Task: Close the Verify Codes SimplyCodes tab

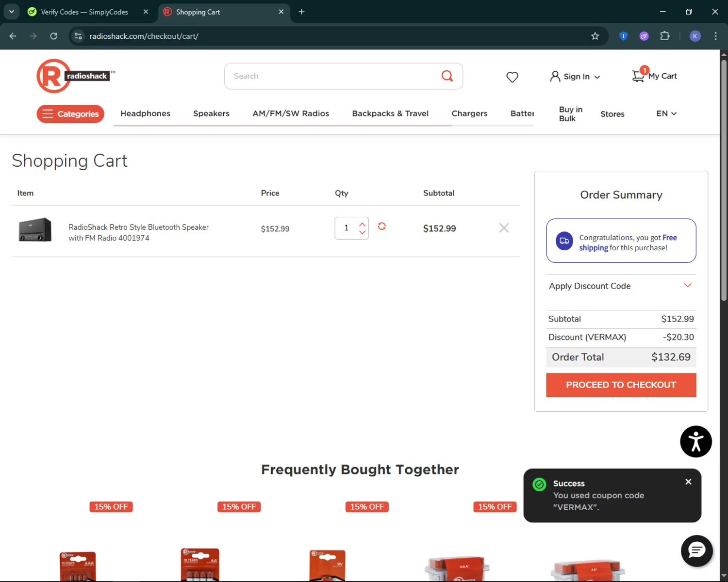Action: click(x=146, y=12)
